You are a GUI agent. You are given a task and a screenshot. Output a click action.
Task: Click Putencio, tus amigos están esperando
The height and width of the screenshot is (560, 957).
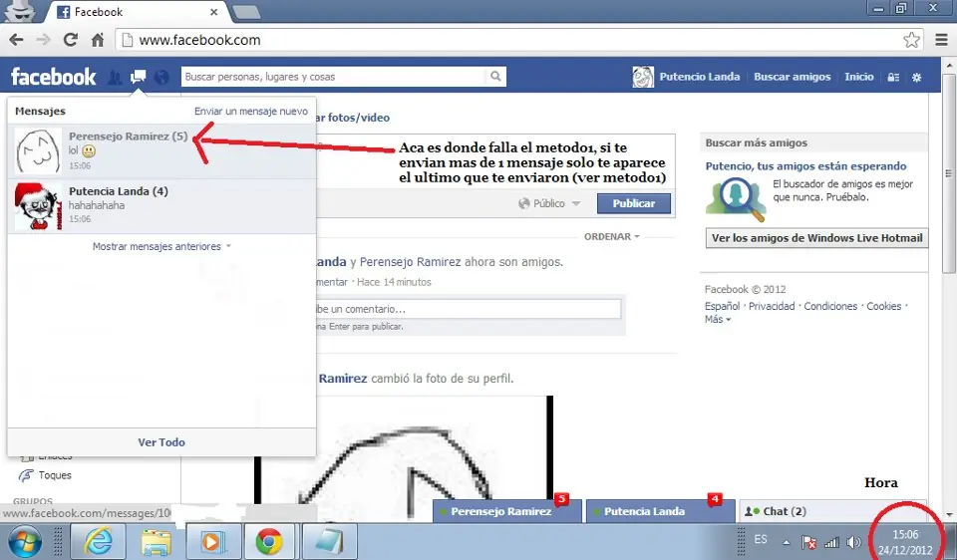(805, 166)
